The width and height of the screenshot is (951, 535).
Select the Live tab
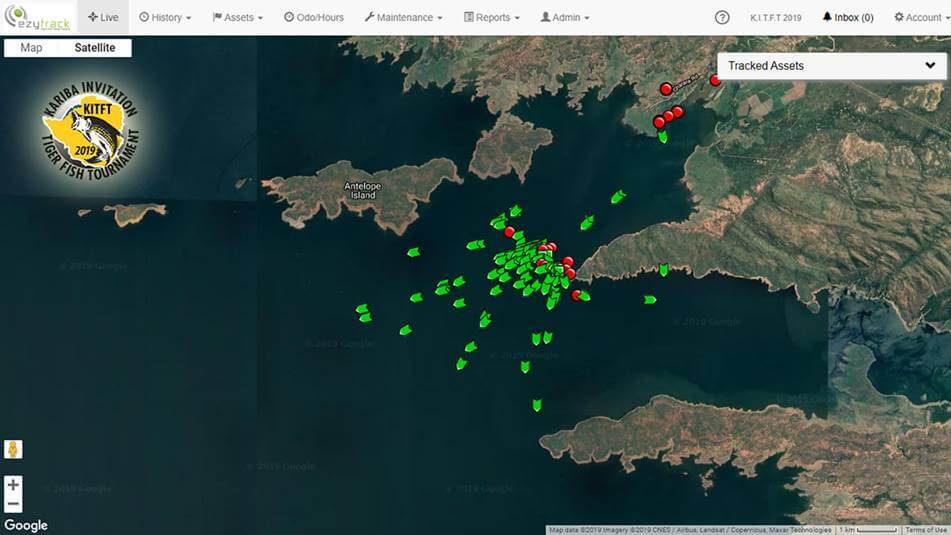103,17
